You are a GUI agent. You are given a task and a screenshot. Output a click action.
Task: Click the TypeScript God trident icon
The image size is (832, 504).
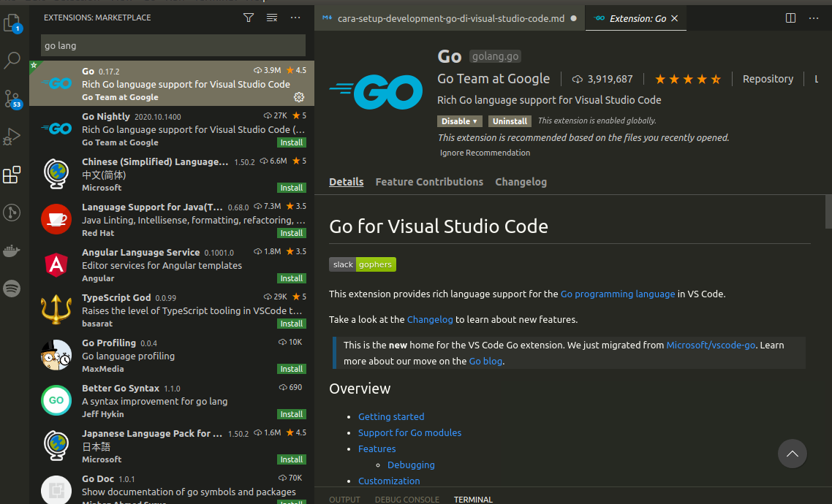(x=56, y=310)
